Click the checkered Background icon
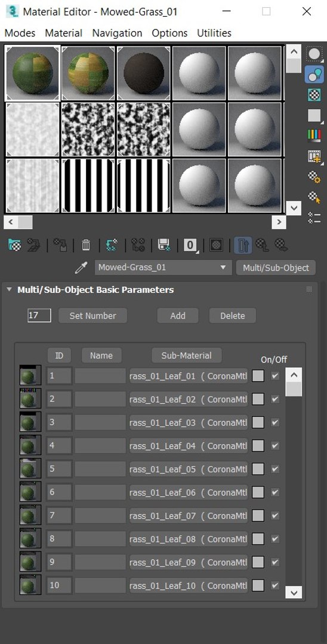This screenshot has width=327, height=644. point(314,95)
